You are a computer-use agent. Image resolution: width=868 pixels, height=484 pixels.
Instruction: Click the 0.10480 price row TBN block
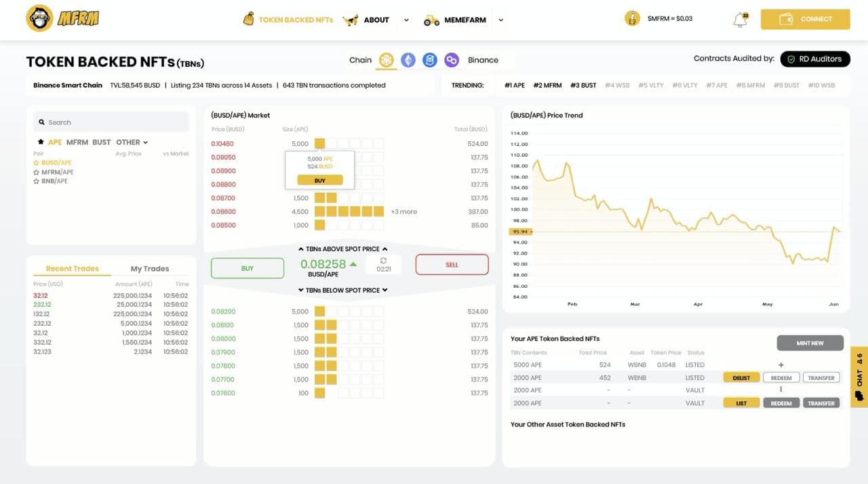click(x=320, y=144)
